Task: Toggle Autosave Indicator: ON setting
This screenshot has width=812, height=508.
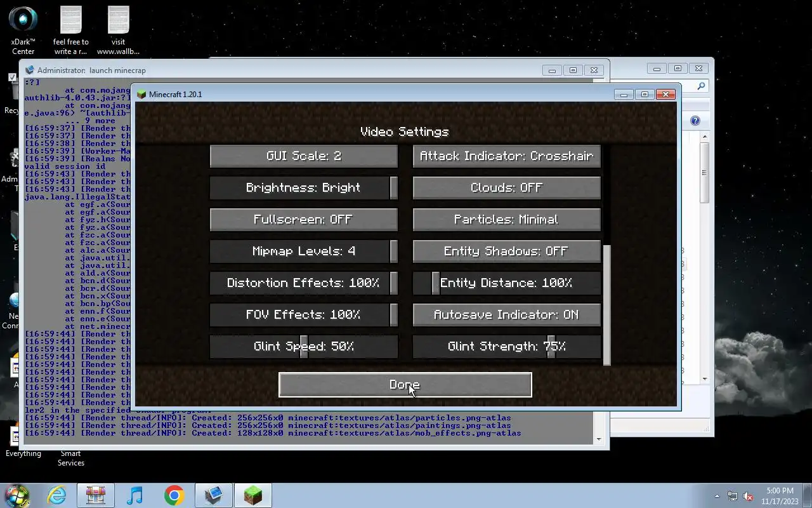Action: pos(507,315)
